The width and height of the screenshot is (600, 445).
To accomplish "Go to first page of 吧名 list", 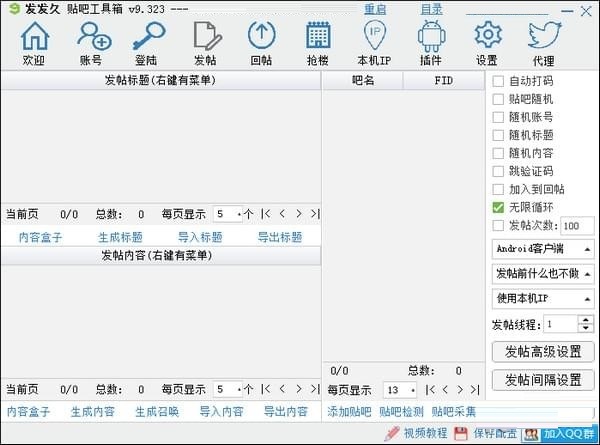I will coord(430,390).
